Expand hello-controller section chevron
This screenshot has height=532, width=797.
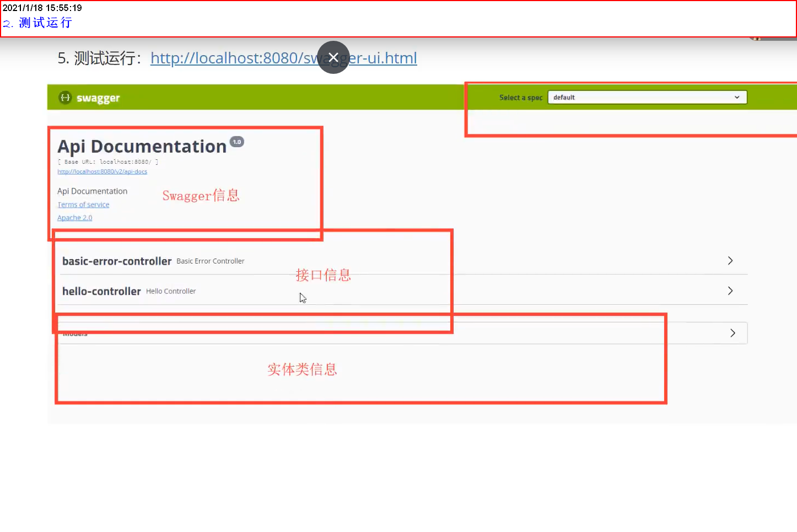(x=730, y=291)
